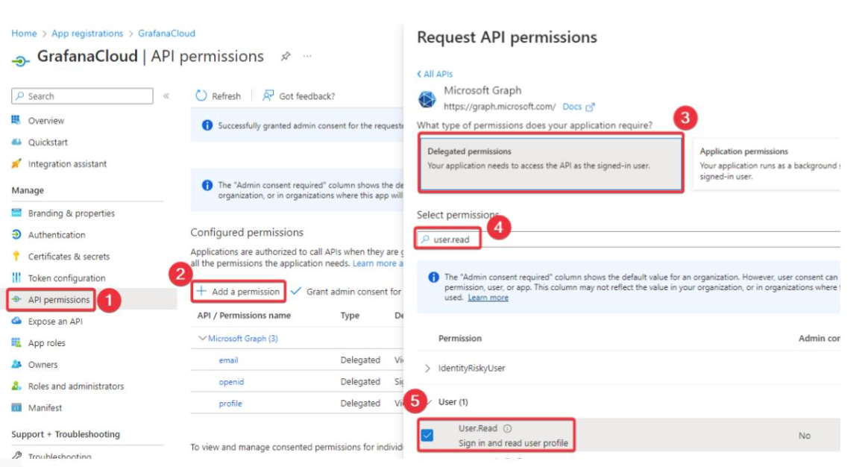Click the API permissions sidebar icon
The image size is (868, 467).
(16, 299)
